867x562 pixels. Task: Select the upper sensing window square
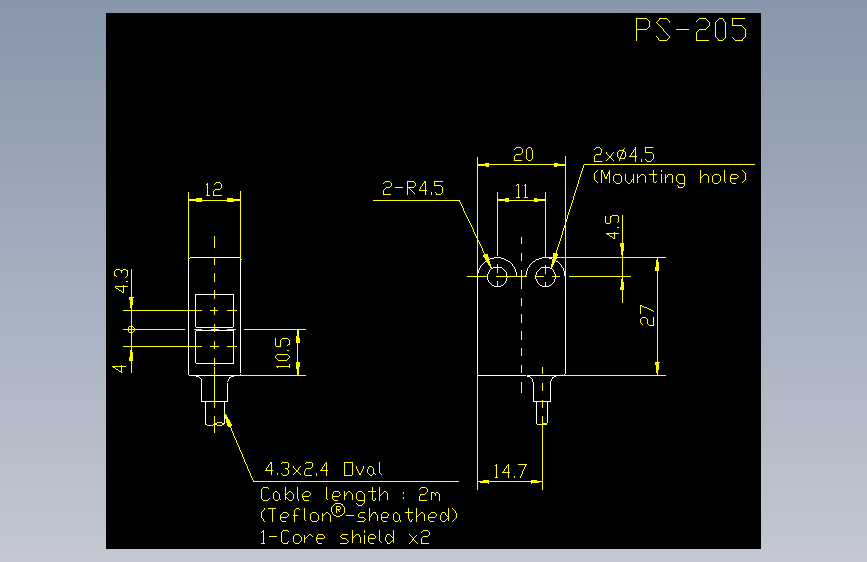coord(215,311)
